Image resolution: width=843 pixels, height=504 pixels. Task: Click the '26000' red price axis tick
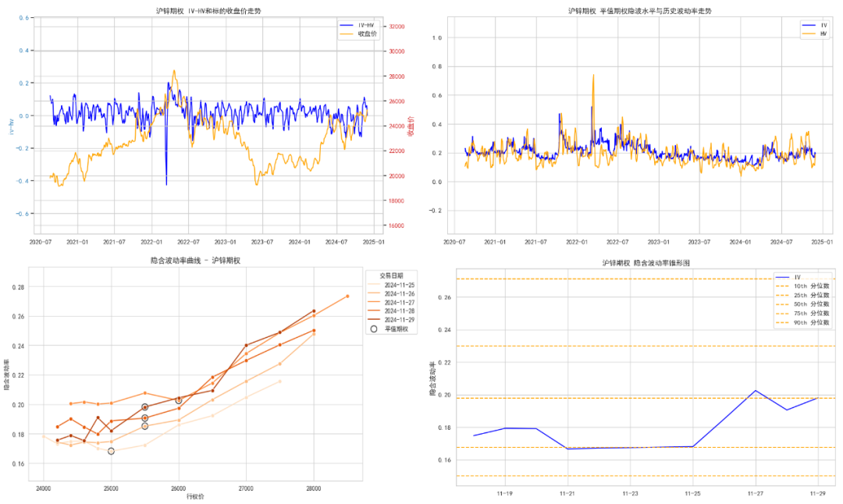coord(397,101)
